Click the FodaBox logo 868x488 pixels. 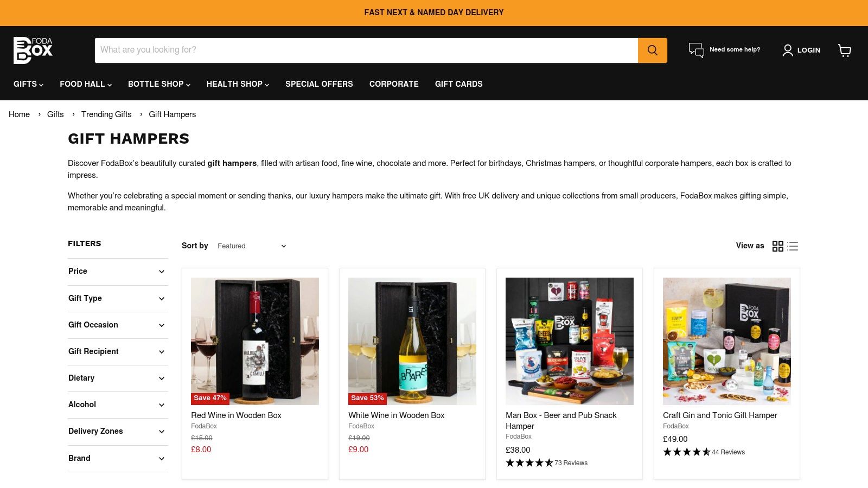point(33,50)
